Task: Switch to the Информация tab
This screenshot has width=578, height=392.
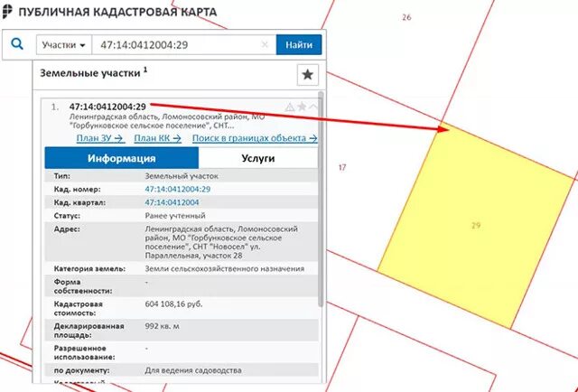Action: point(122,158)
